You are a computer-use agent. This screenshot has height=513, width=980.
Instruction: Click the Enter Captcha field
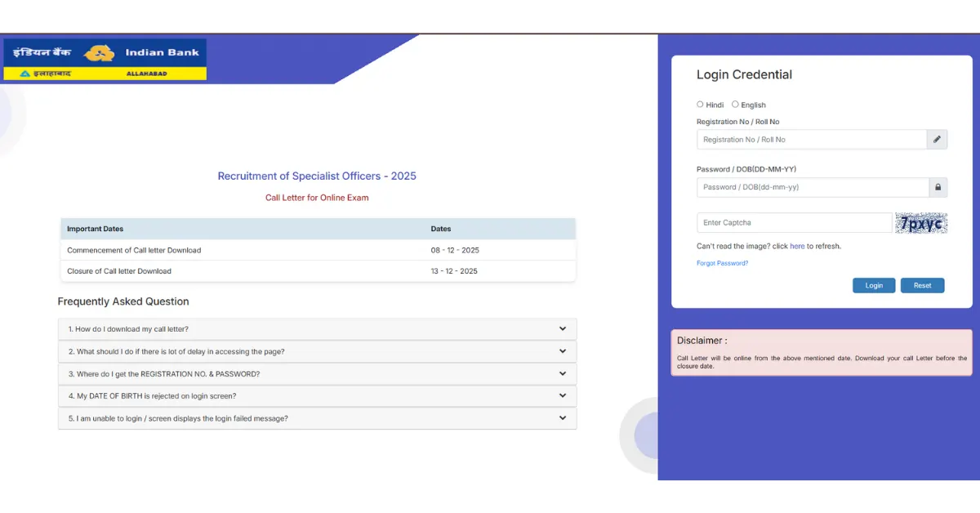tap(792, 222)
